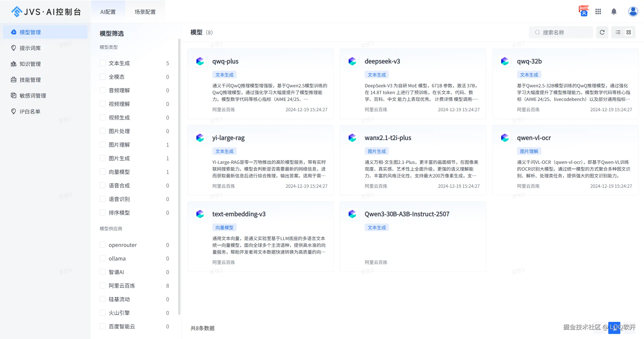The image size is (644, 339).
Task: Switch to card grid view mode
Action: [x=629, y=32]
